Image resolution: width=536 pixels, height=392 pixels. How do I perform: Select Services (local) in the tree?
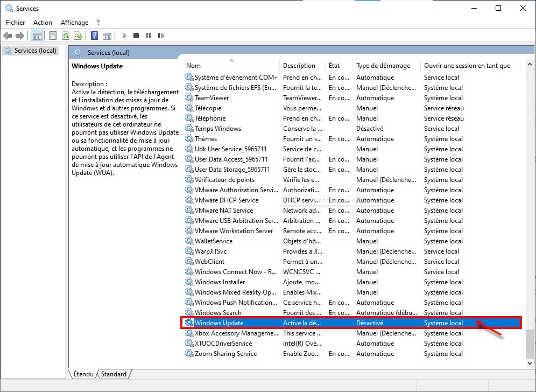[30, 51]
